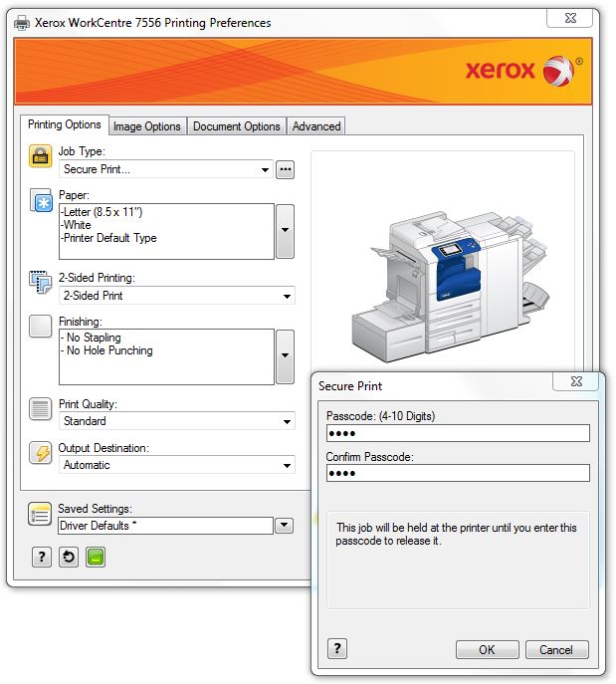
Task: Click the reset defaults arrow icon
Action: pos(68,558)
